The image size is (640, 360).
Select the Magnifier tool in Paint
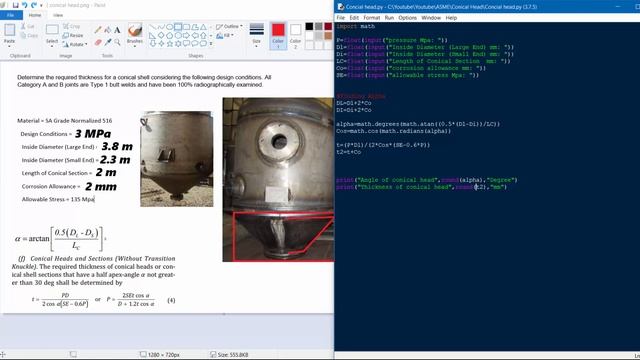117,42
